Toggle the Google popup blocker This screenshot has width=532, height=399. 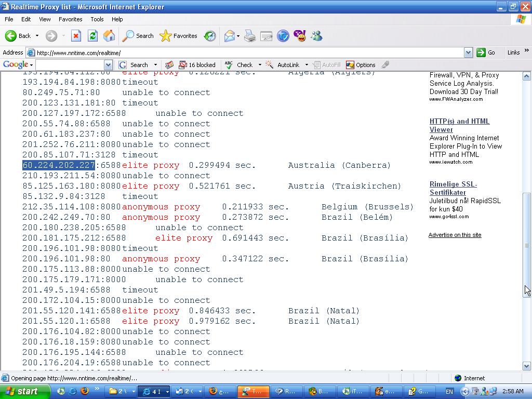coord(197,65)
